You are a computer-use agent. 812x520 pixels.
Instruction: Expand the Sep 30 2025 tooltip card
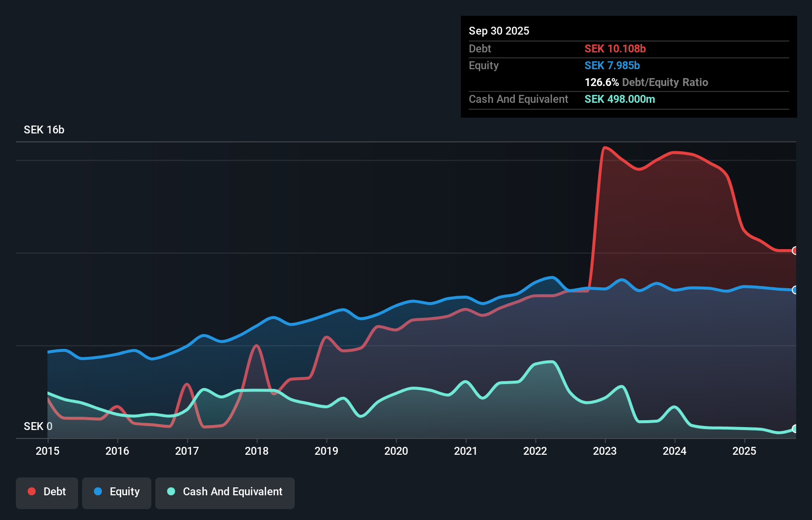click(499, 31)
